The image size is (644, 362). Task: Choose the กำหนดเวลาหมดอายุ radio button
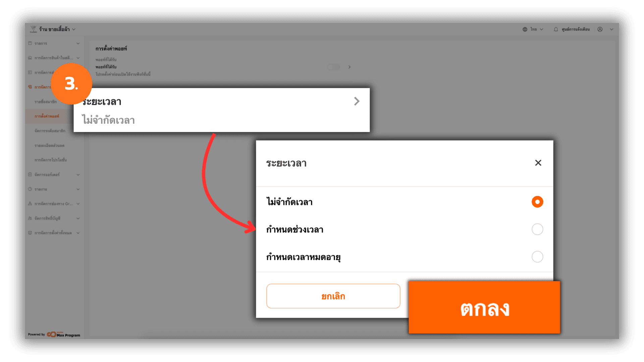coord(537,257)
